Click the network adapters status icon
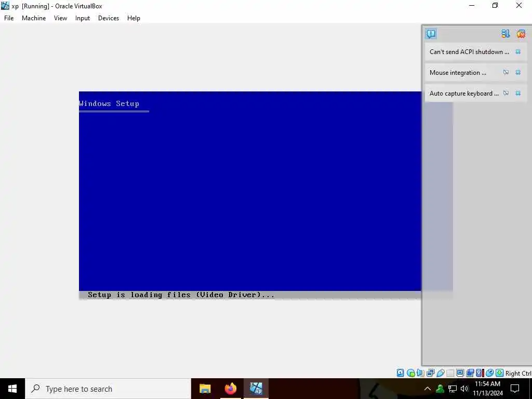Screen dimensions: 532x399 coord(430,373)
